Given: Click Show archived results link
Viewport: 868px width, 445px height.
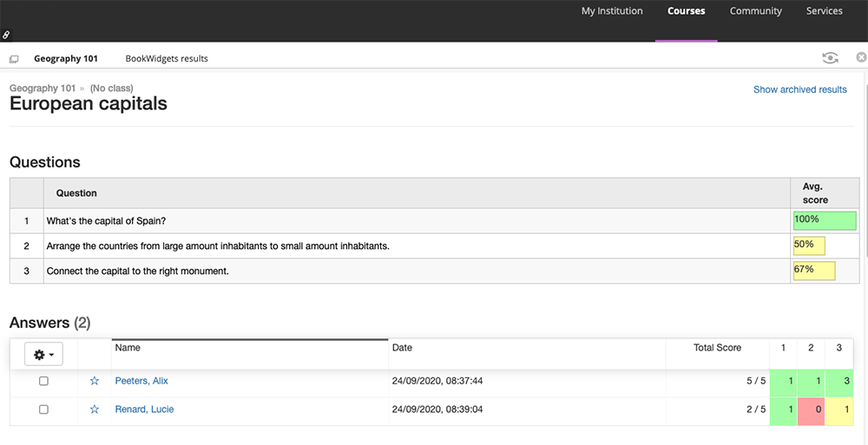Looking at the screenshot, I should point(799,89).
